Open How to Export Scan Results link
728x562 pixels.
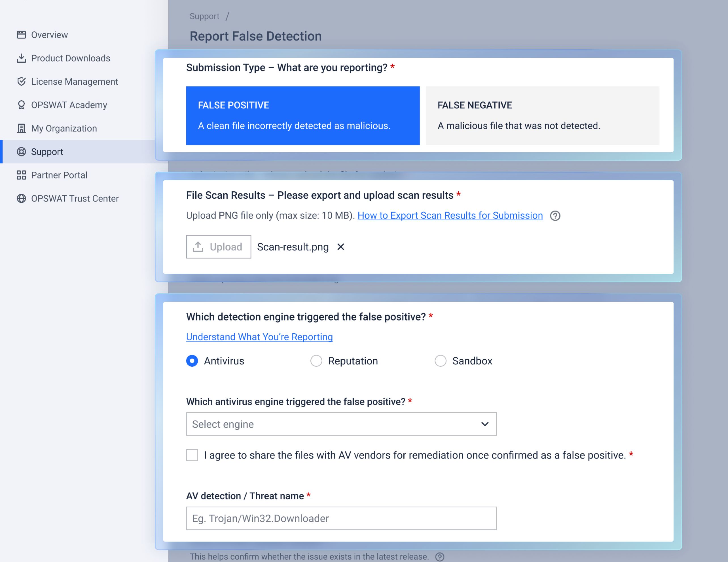pos(450,216)
